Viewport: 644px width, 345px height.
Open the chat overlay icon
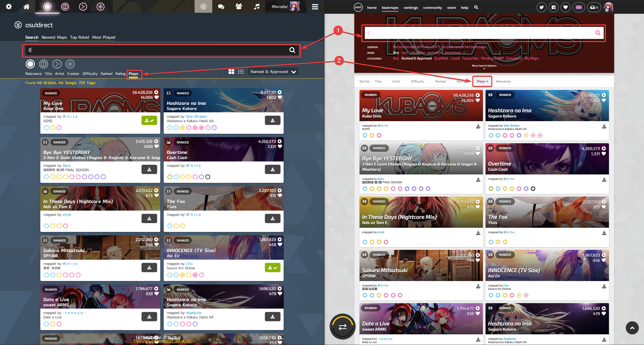point(221,6)
